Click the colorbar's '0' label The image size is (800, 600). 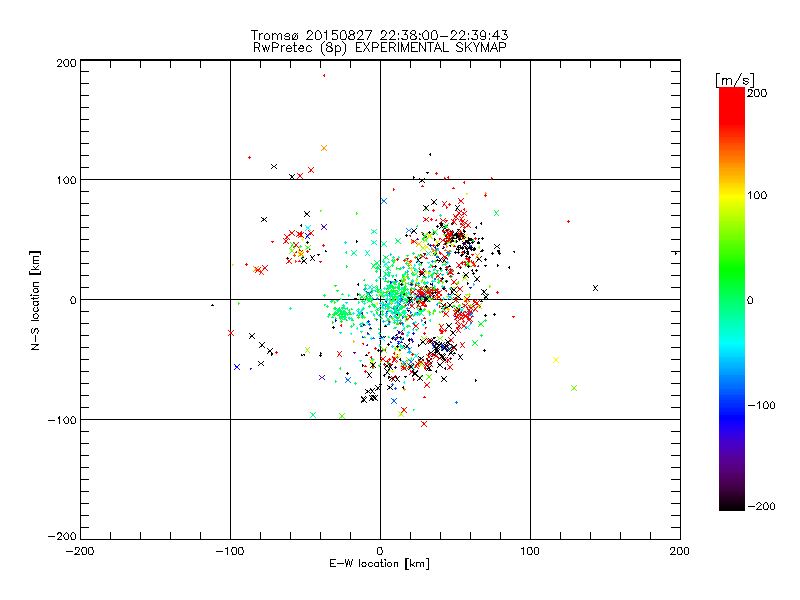pyautogui.click(x=750, y=300)
